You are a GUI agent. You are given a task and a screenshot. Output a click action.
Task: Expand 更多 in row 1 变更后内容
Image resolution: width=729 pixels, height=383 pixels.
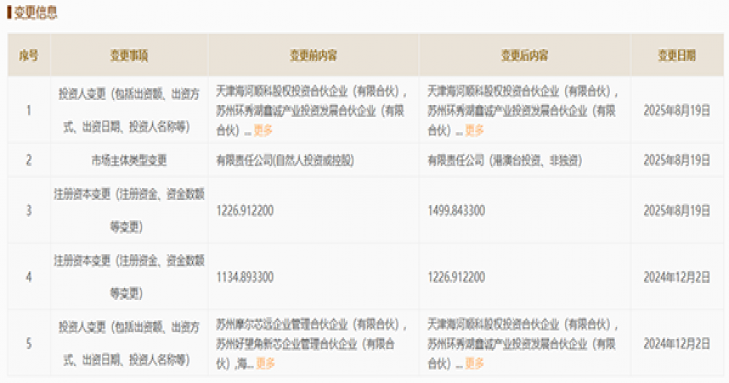[474, 131]
